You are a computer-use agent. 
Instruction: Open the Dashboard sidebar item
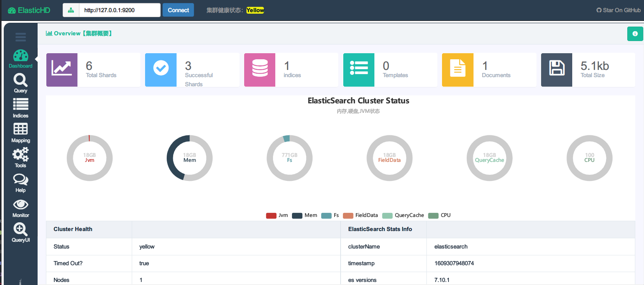click(x=21, y=59)
